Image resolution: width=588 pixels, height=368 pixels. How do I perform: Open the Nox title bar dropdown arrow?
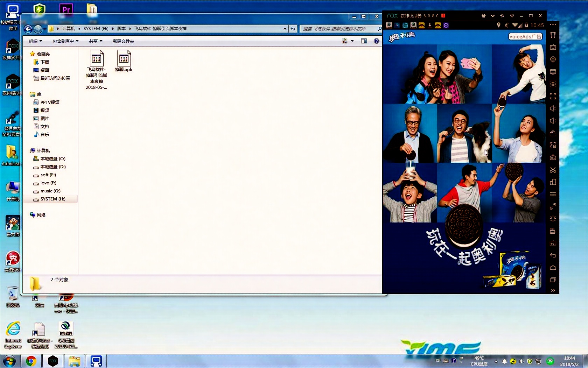click(493, 16)
